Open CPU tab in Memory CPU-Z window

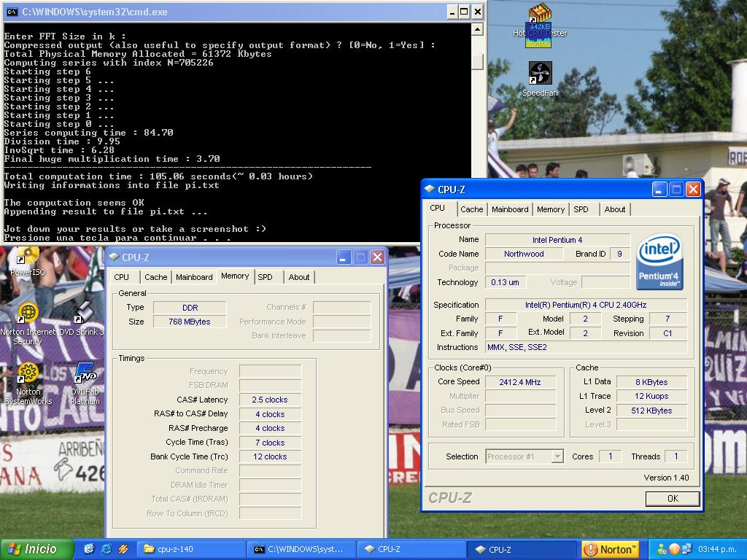(122, 277)
